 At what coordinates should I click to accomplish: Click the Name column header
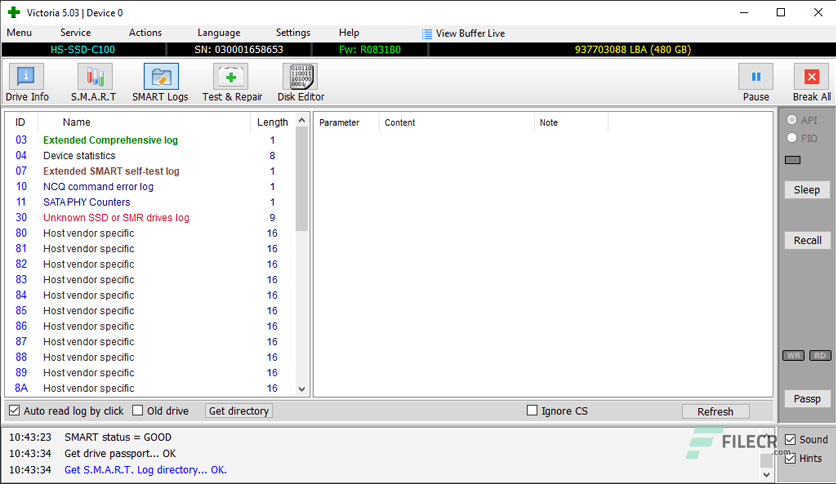144,122
